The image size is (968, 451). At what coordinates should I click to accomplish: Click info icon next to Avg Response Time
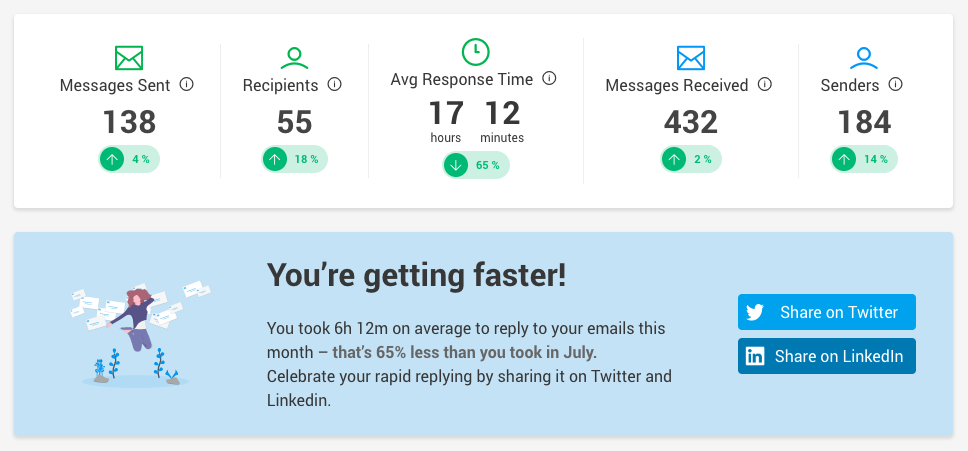click(549, 78)
